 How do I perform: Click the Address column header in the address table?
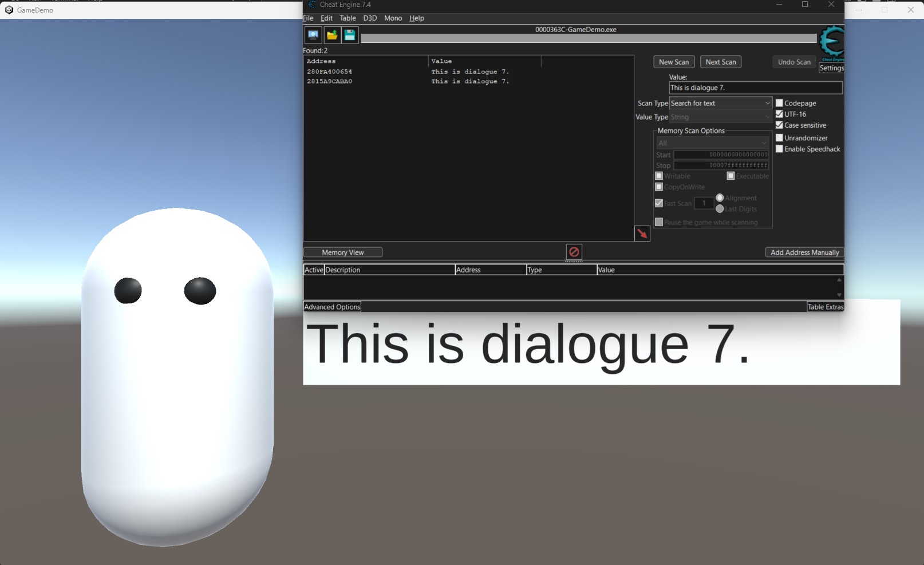coord(491,270)
